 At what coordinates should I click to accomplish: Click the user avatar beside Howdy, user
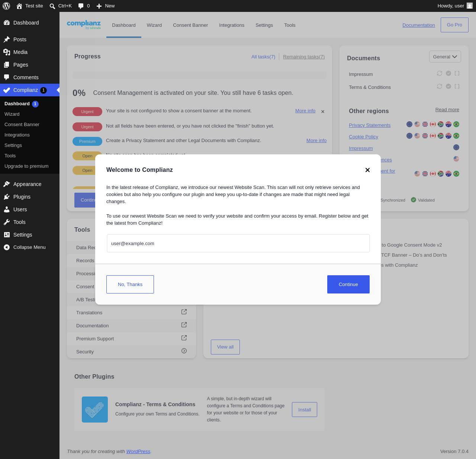click(x=470, y=6)
